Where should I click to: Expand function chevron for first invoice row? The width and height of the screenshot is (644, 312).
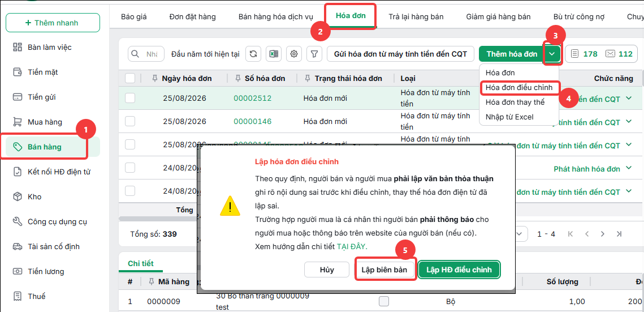[628, 99]
